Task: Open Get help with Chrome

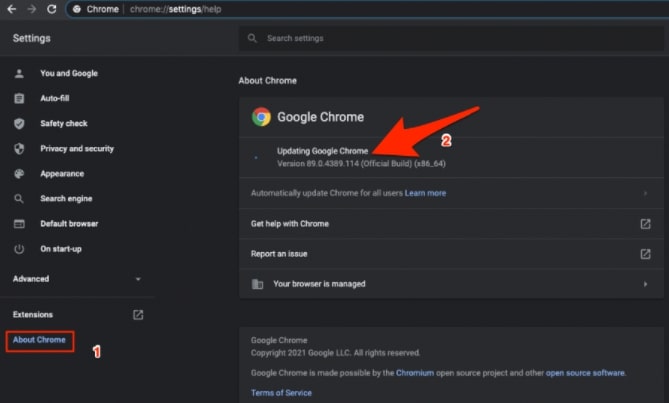Action: click(451, 224)
